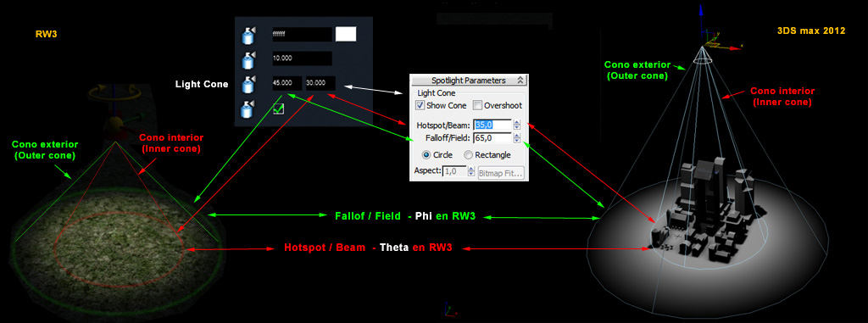This screenshot has height=323, width=868.
Task: Click the RW3 spotlight gizmo object
Action: 114,123
